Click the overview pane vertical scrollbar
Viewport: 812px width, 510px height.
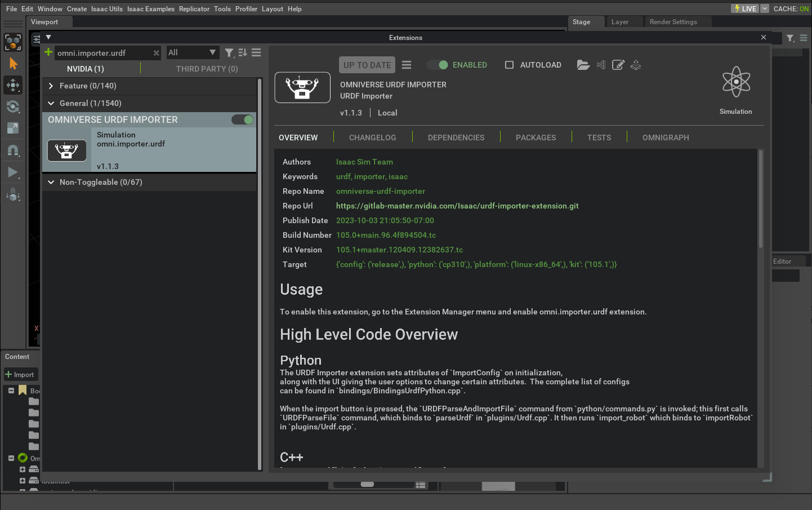(761, 199)
